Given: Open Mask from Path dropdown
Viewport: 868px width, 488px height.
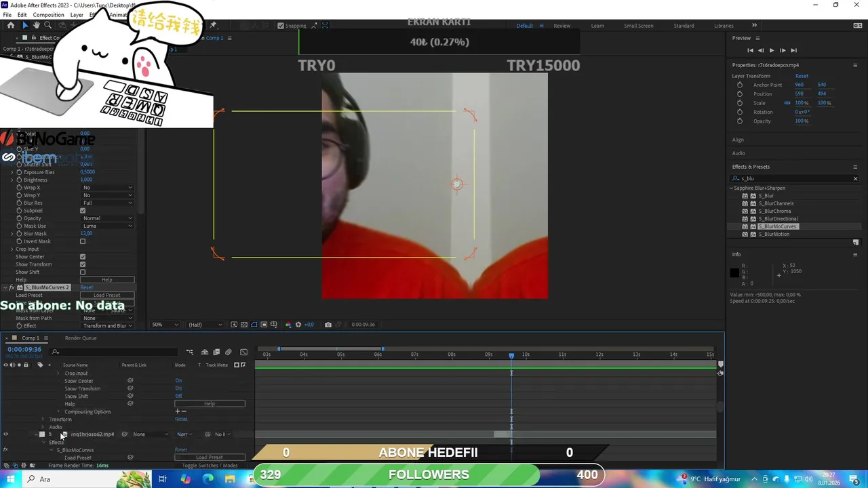Looking at the screenshot, I should pyautogui.click(x=107, y=318).
